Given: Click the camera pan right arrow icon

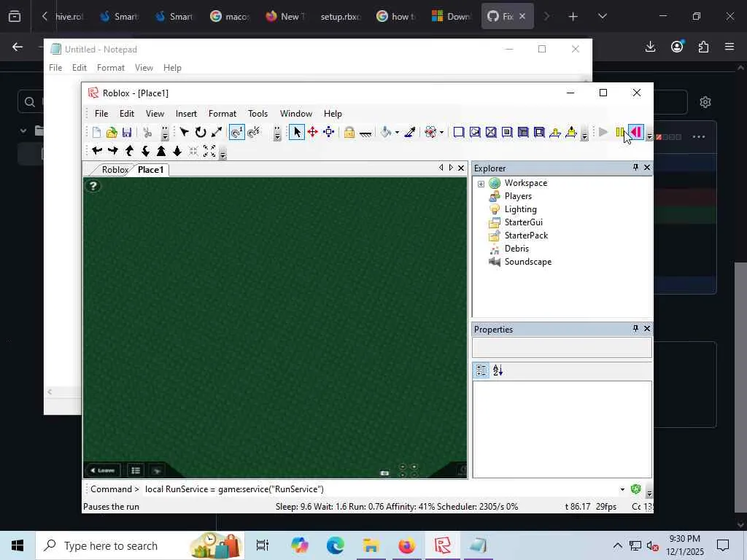Looking at the screenshot, I should pyautogui.click(x=113, y=151).
